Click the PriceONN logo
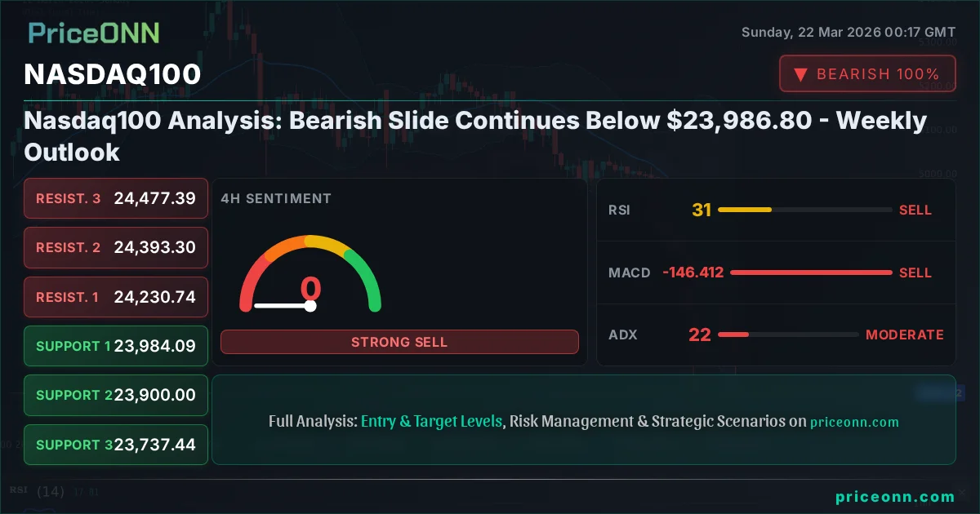The width and height of the screenshot is (980, 514). click(x=92, y=33)
